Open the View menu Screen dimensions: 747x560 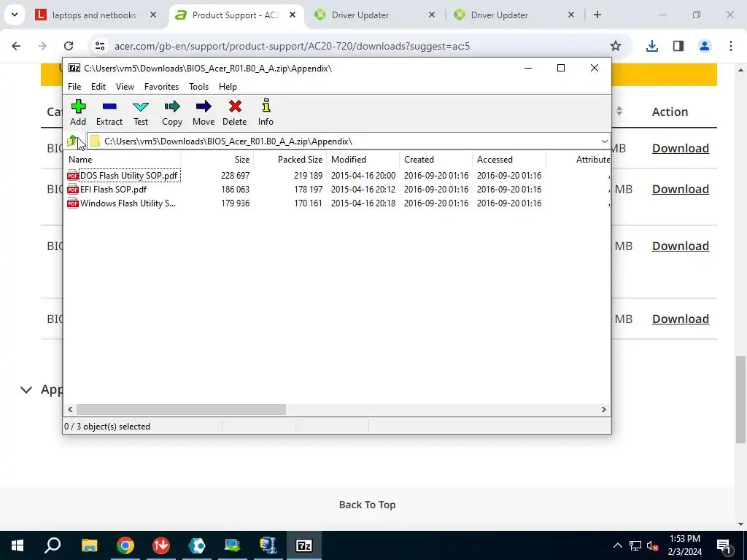(125, 87)
